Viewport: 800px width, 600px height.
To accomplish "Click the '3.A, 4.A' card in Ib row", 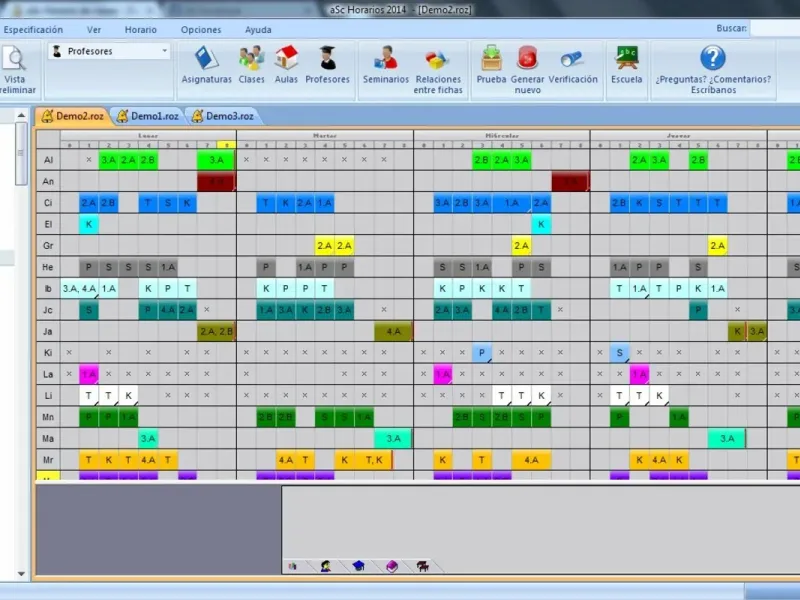I will 79,289.
